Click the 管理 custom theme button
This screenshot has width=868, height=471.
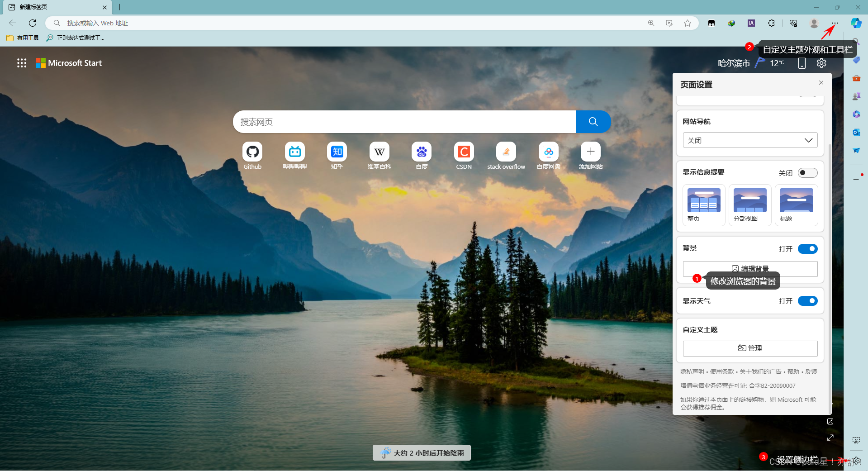pos(750,348)
